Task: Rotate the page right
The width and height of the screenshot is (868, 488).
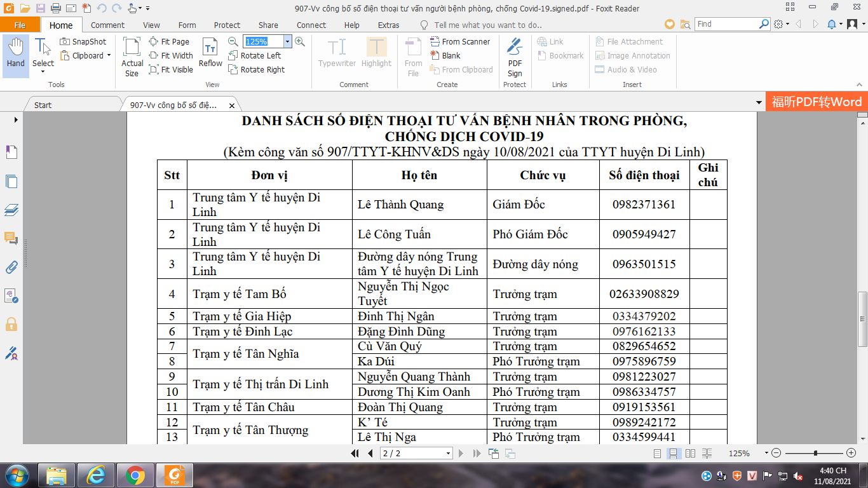Action: click(x=257, y=69)
